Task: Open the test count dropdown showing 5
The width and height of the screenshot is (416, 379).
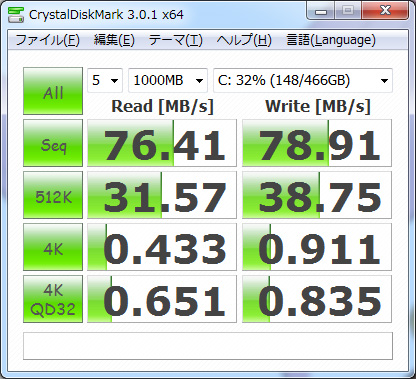Action: point(105,80)
